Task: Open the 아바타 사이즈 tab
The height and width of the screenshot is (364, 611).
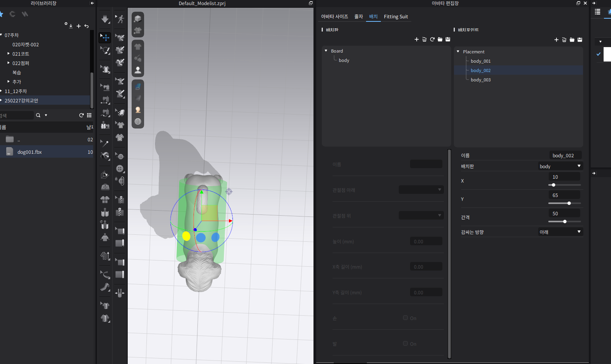Action: (x=335, y=17)
